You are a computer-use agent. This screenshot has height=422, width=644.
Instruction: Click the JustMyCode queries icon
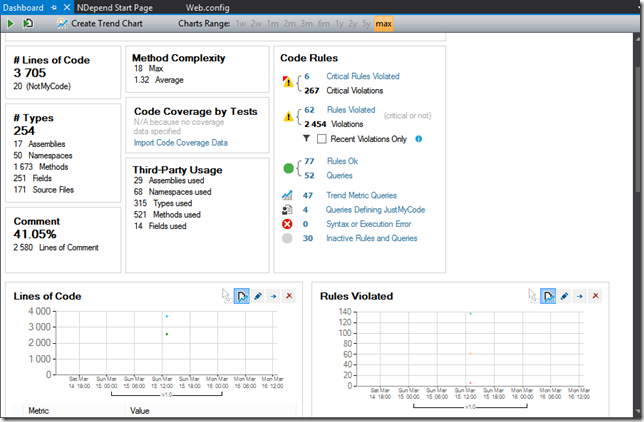tap(287, 210)
